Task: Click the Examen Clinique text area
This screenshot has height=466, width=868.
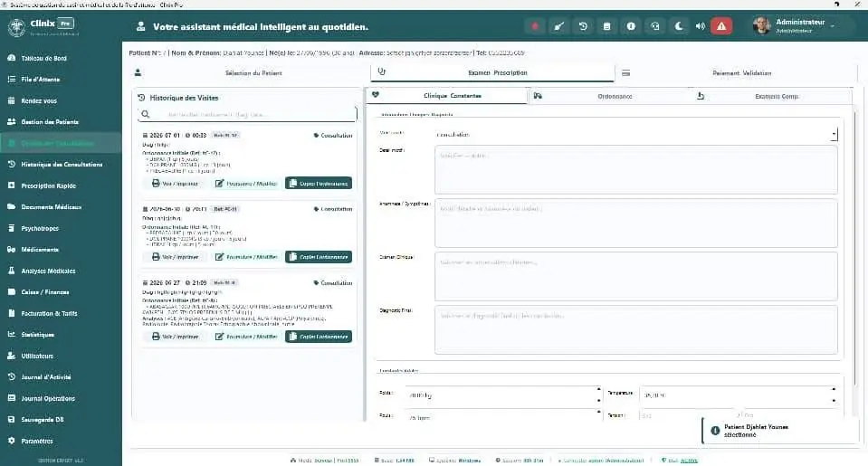Action: point(636,276)
